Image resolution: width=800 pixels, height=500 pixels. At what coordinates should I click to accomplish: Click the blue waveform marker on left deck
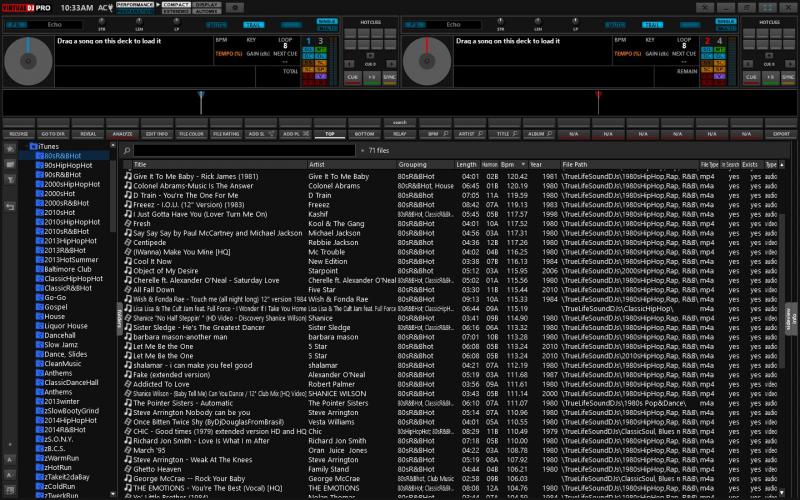point(201,102)
